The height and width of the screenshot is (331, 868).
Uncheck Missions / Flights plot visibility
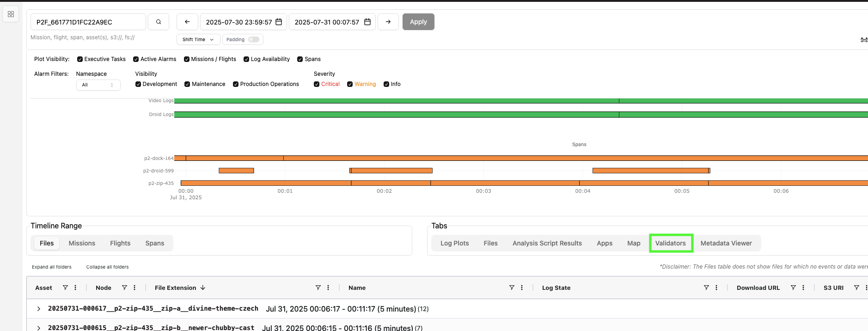pos(187,59)
